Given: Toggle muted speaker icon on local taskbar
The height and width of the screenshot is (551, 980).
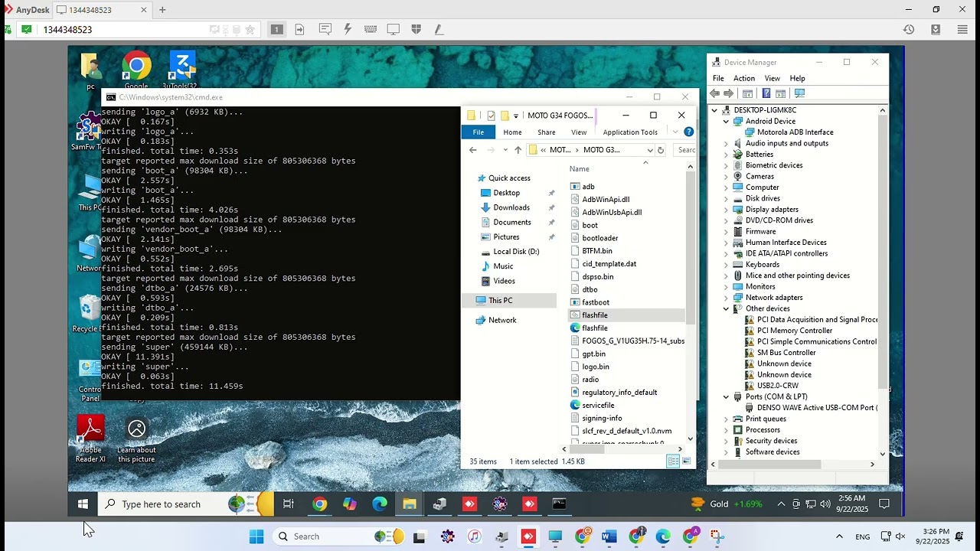Looking at the screenshot, I should tap(900, 536).
